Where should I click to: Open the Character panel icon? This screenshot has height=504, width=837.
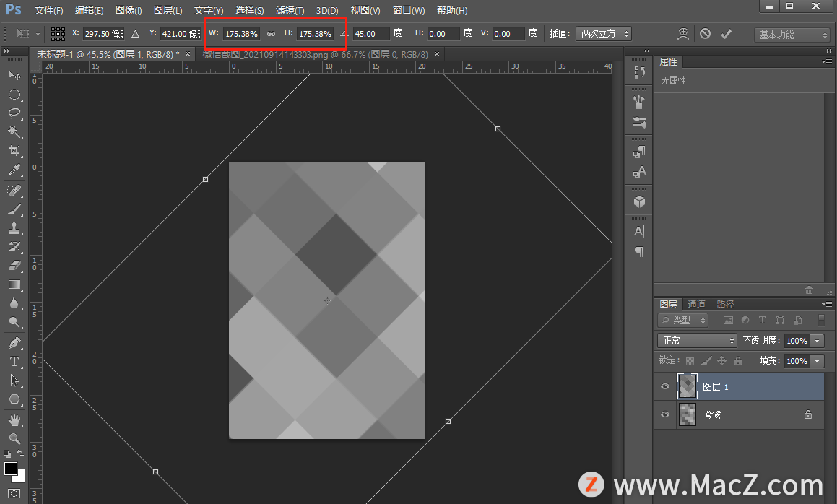[x=639, y=231]
